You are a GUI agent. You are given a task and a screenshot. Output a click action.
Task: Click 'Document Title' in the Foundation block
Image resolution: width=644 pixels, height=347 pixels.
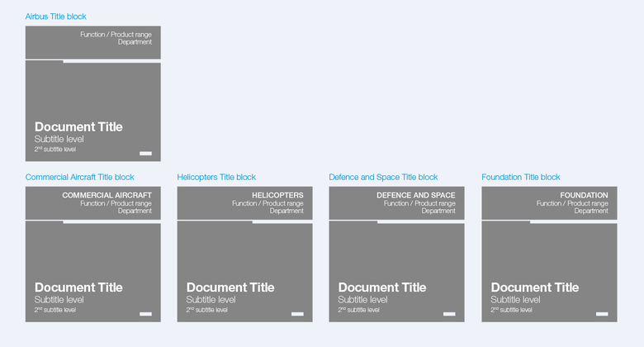tap(535, 288)
